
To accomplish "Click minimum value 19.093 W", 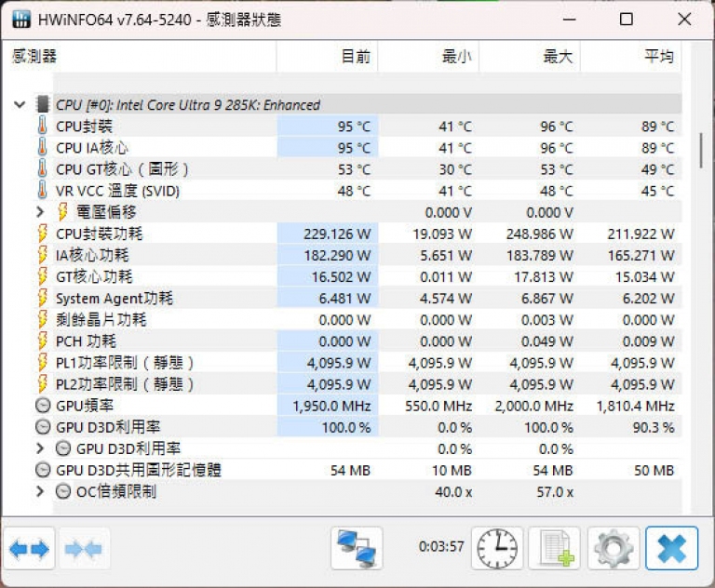I will [442, 234].
